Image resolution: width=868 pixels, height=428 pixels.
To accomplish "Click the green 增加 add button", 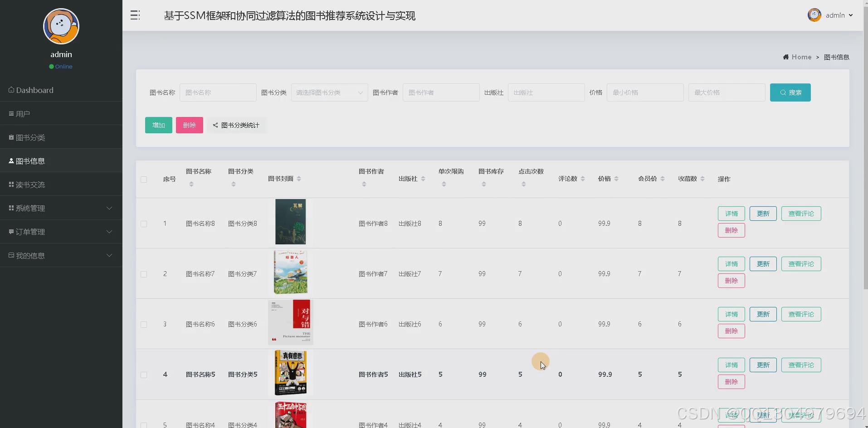I will pyautogui.click(x=159, y=125).
